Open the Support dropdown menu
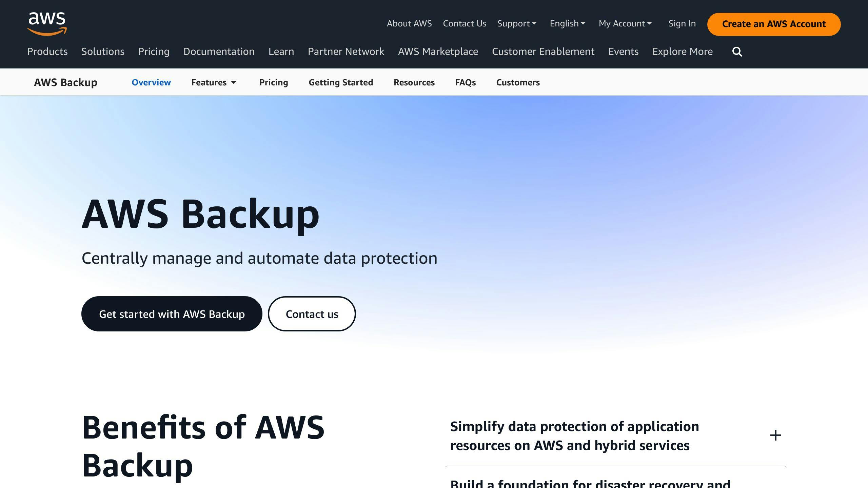868x488 pixels. 516,23
